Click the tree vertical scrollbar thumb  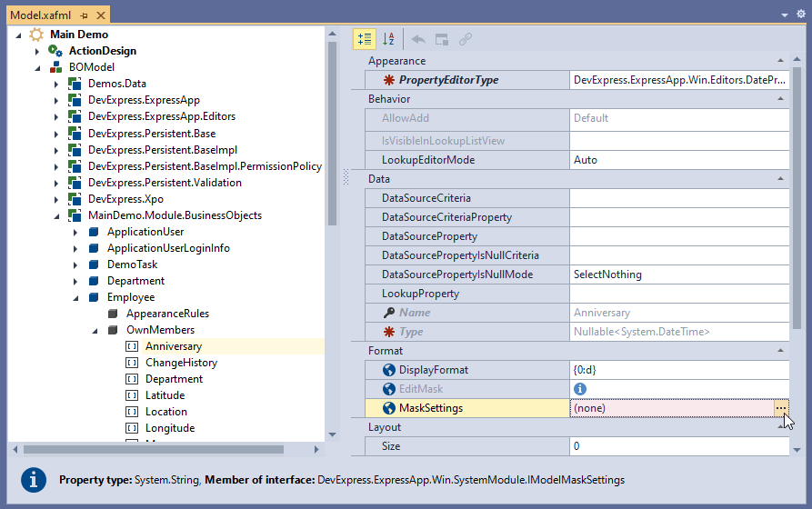(x=333, y=134)
